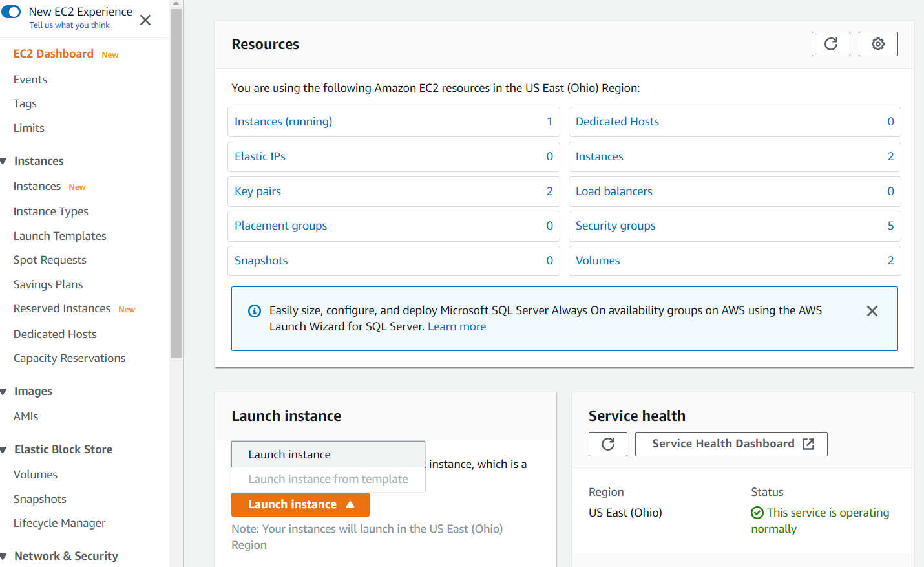Viewport: 924px width, 567px height.
Task: Collapse the Instances sidebar section
Action: pyautogui.click(x=4, y=161)
